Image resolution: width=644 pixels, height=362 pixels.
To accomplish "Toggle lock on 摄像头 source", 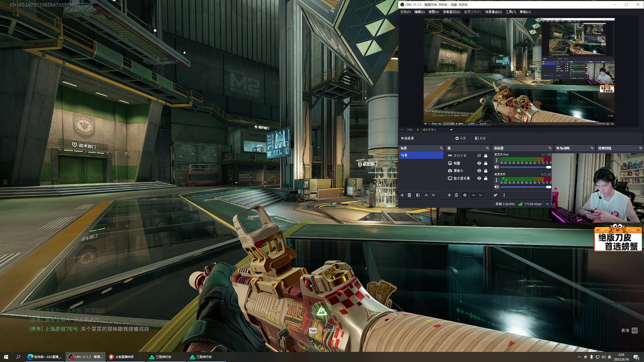I will 486,171.
